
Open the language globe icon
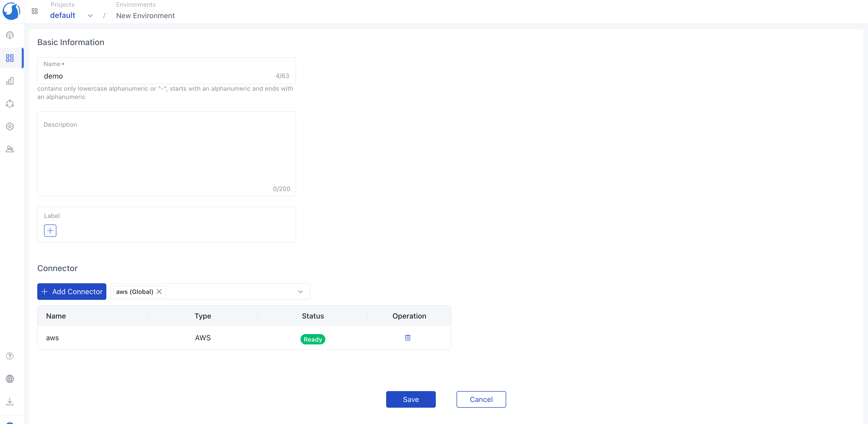(x=10, y=379)
